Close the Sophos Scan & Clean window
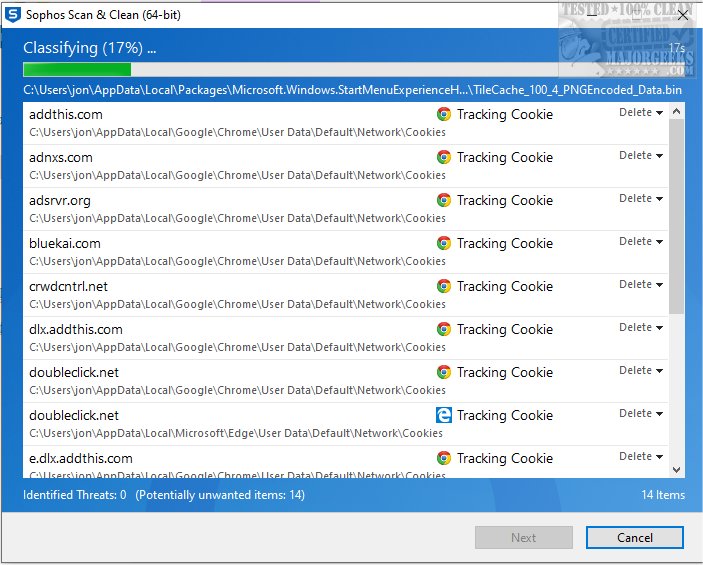 683,15
